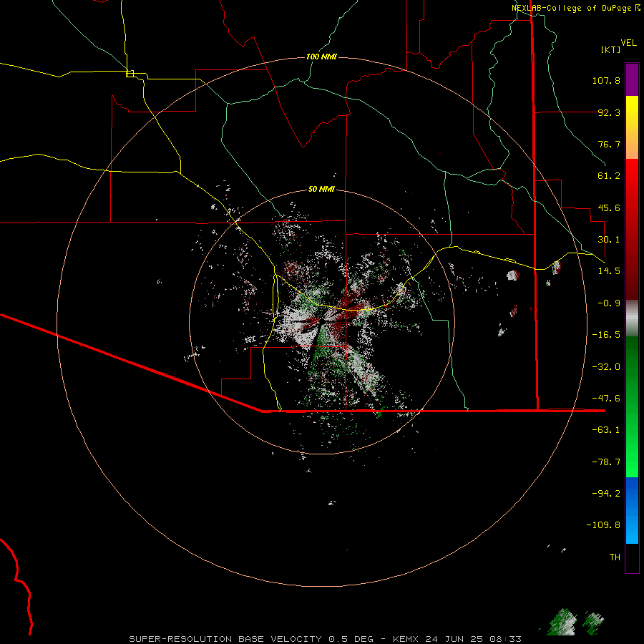Pick the gray near-zero velocity segment

tap(632, 318)
